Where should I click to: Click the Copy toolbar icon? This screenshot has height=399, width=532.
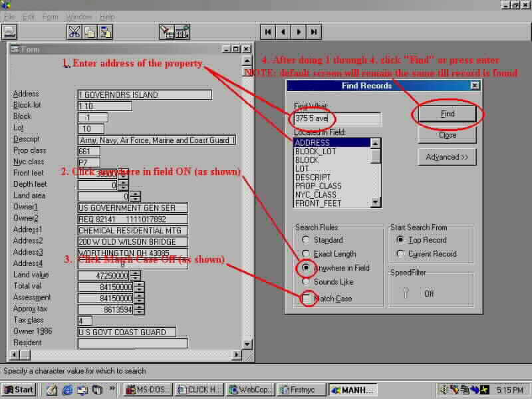coord(90,31)
